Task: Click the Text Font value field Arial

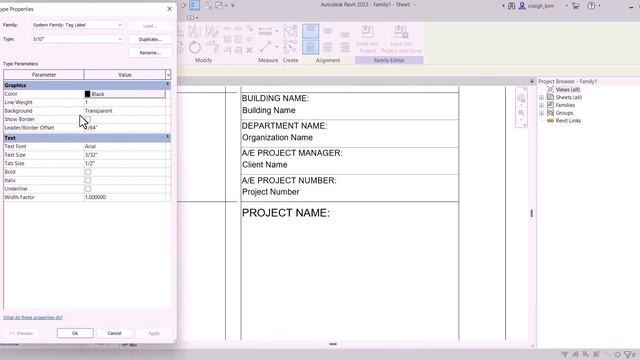Action: (x=124, y=146)
